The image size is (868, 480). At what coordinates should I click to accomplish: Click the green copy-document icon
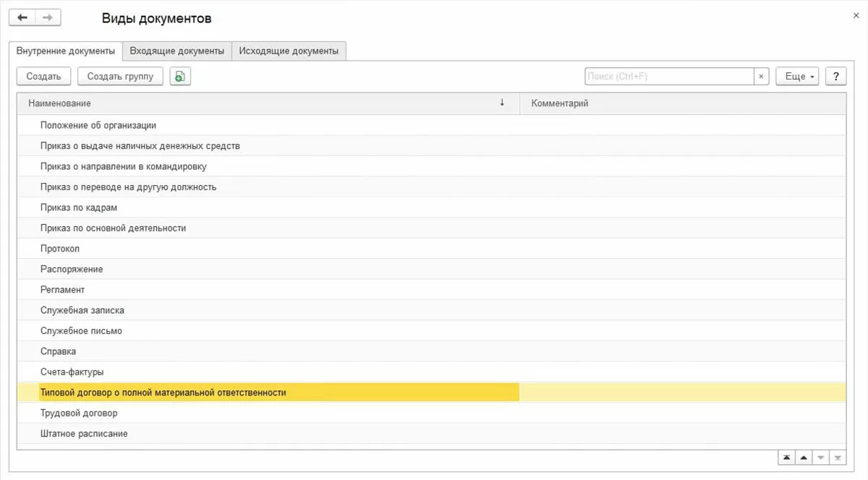180,76
